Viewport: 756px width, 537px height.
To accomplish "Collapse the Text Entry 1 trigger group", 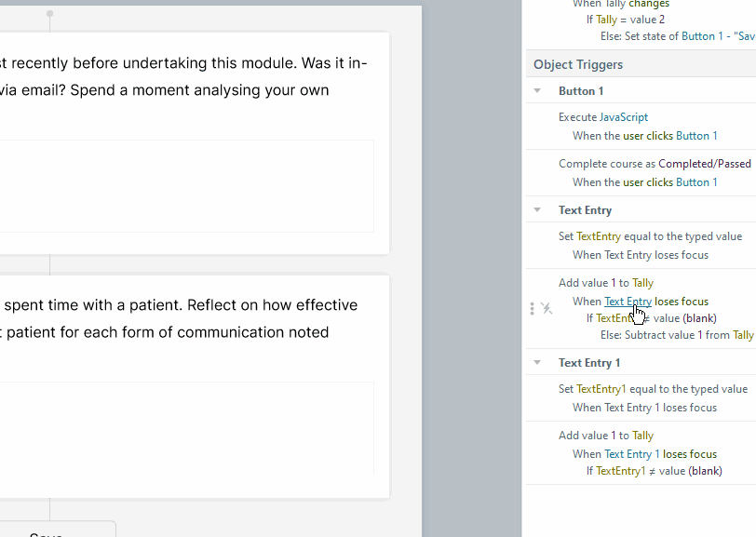I will [x=538, y=363].
